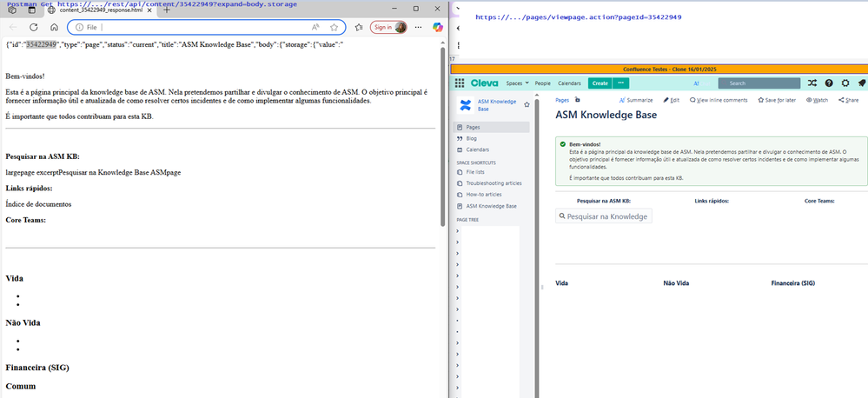This screenshot has width=868, height=398.
Task: Open the shuffle arrows icon in Confluence header
Action: (x=812, y=83)
